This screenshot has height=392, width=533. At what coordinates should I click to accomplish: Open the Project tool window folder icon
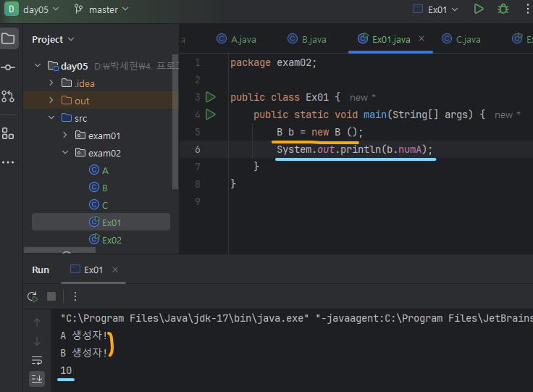[9, 39]
